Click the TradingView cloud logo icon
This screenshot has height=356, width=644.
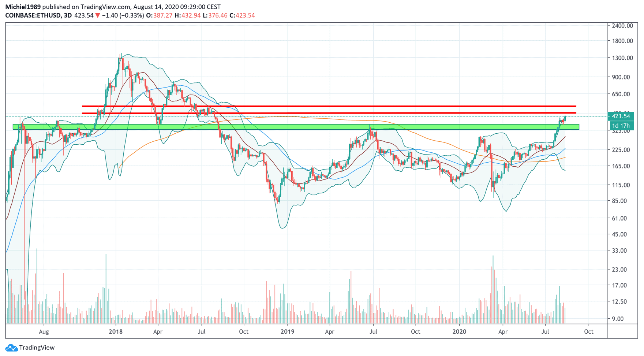(x=11, y=348)
